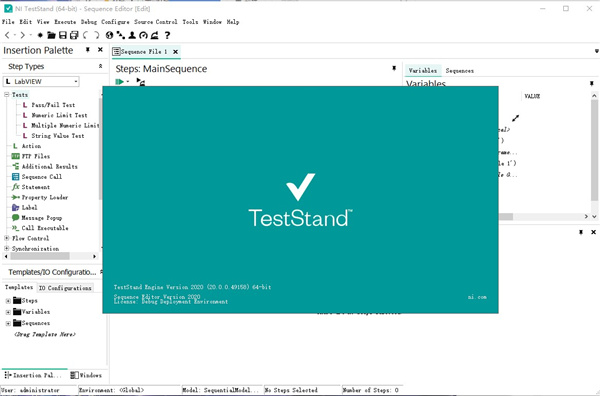Viewport: 600px width, 396px height.
Task: Close the Sequence File 1 tab
Action: click(175, 52)
